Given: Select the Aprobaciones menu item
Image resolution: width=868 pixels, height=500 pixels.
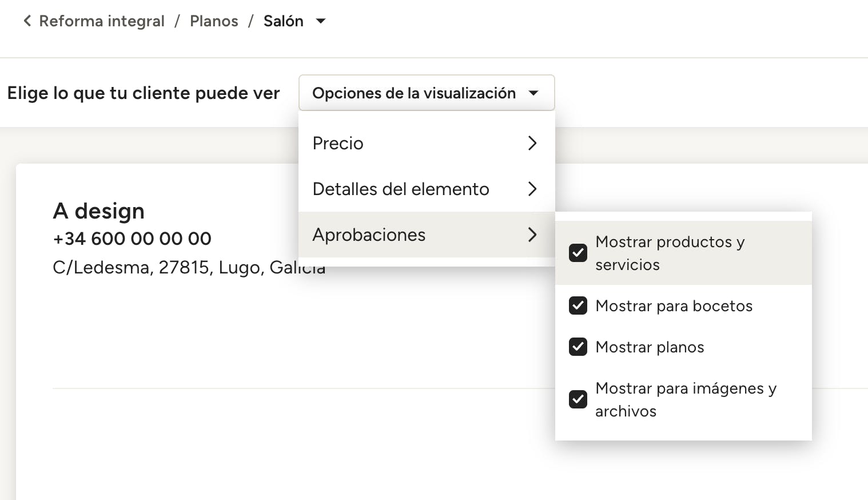Looking at the screenshot, I should 369,235.
